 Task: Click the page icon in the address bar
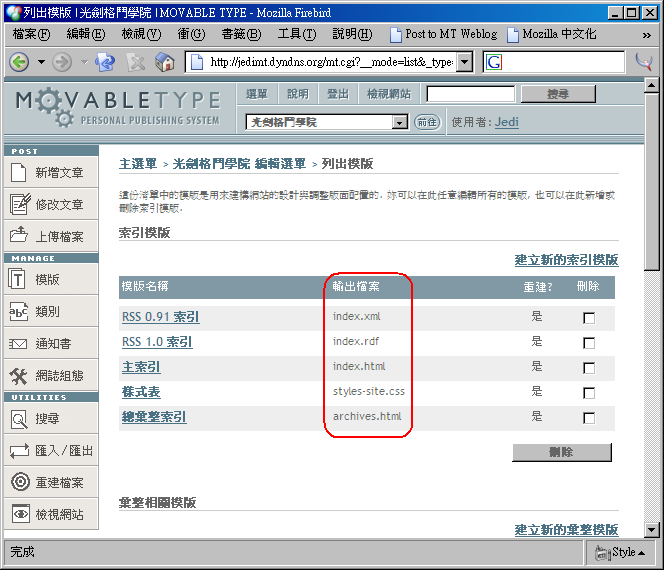pyautogui.click(x=196, y=62)
